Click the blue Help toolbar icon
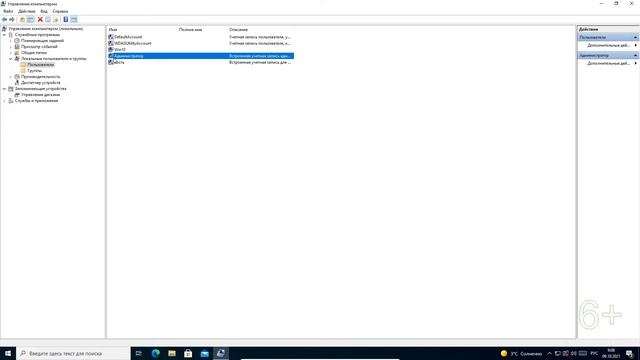Image resolution: width=640 pixels, height=360 pixels. click(x=65, y=20)
